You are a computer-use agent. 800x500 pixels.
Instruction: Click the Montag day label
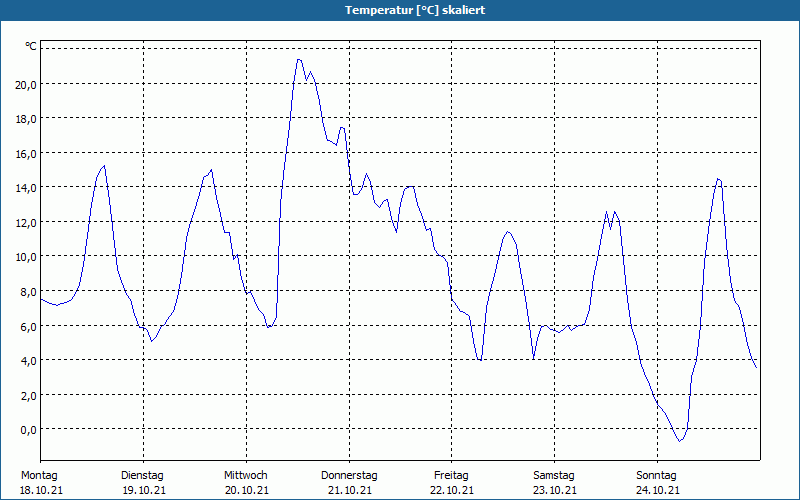(39, 476)
